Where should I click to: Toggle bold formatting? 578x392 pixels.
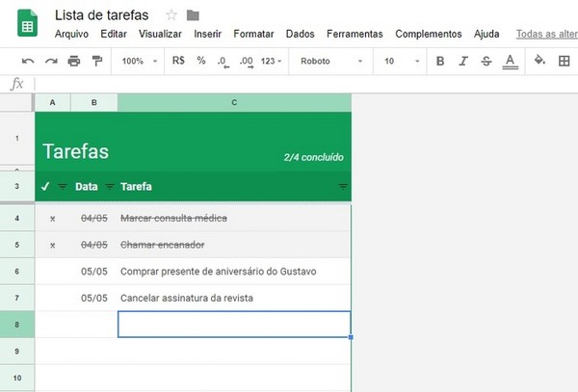click(x=440, y=61)
